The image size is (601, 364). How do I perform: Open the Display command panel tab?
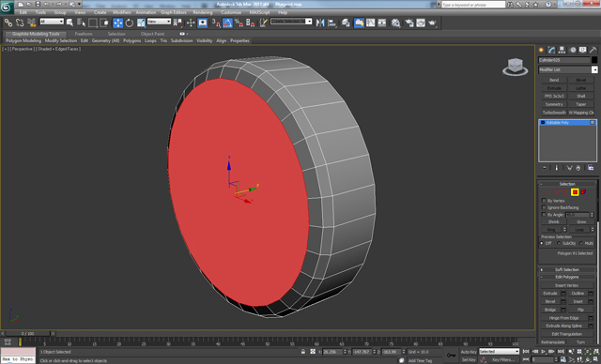(582, 50)
